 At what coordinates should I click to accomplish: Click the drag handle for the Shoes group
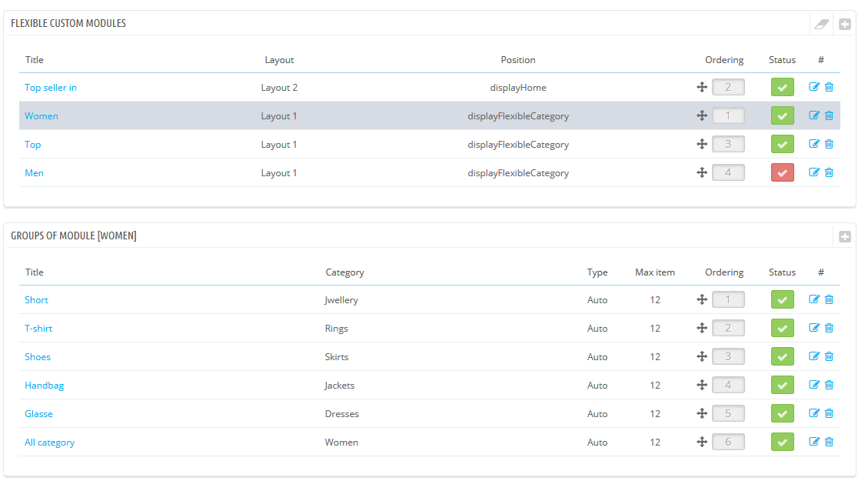(x=701, y=356)
